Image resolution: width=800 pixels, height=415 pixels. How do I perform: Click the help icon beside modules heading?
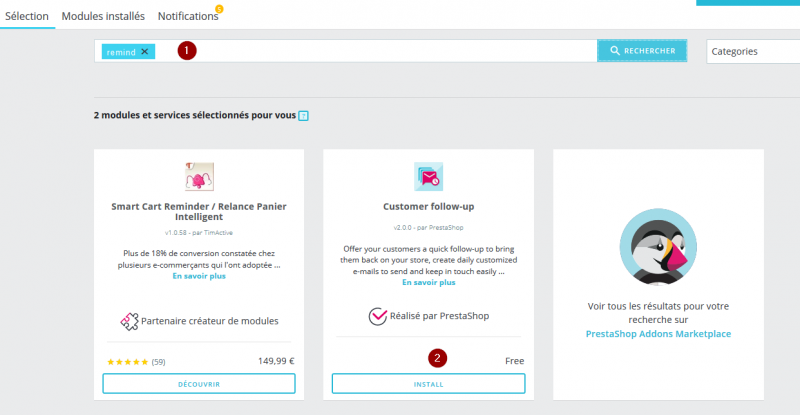pyautogui.click(x=304, y=116)
